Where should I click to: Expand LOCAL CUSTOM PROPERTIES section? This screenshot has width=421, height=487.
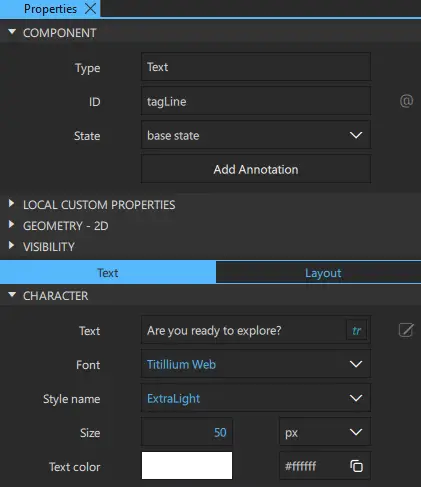(11, 204)
